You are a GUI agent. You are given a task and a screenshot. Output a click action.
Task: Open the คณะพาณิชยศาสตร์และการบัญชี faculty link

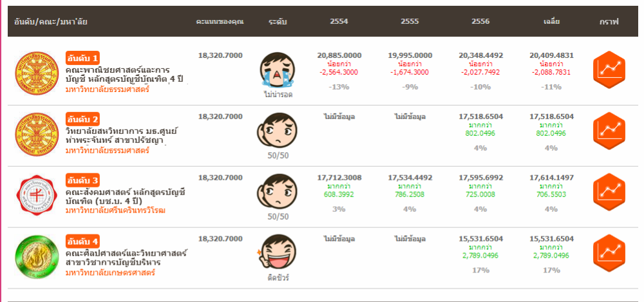click(125, 74)
